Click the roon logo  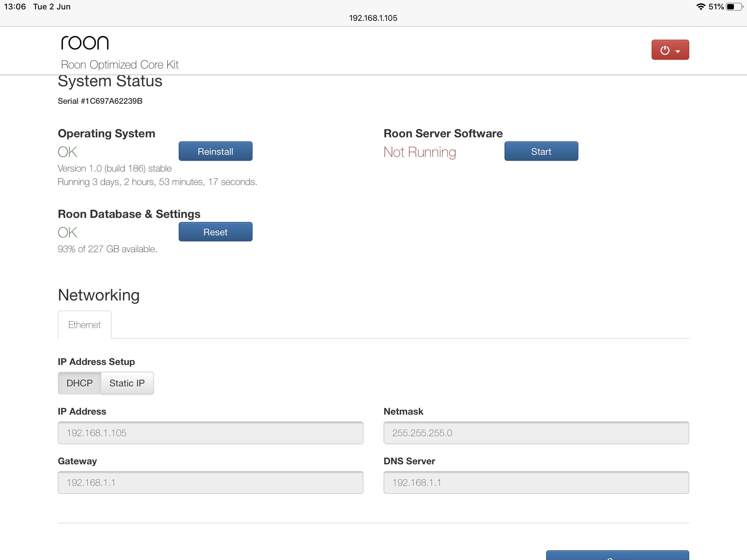pyautogui.click(x=85, y=43)
